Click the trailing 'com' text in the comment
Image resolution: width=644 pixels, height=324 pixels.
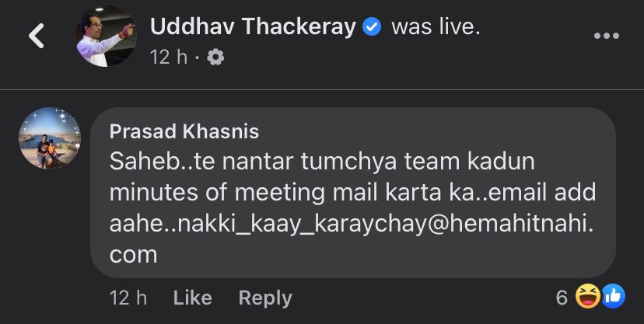(x=133, y=253)
